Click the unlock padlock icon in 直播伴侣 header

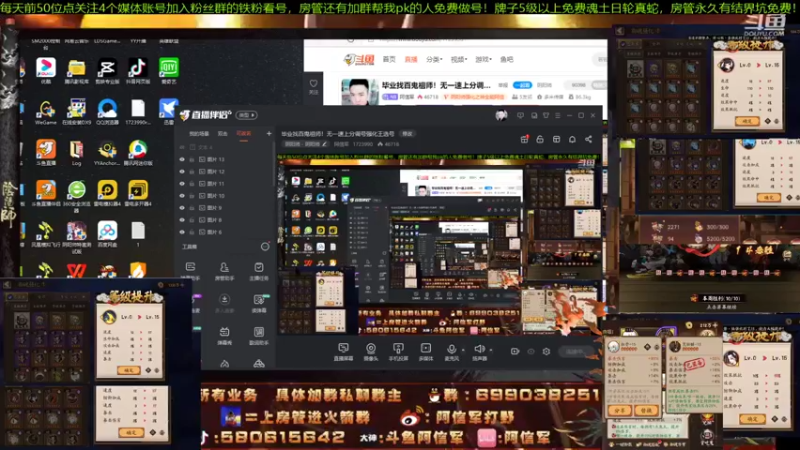click(x=540, y=139)
